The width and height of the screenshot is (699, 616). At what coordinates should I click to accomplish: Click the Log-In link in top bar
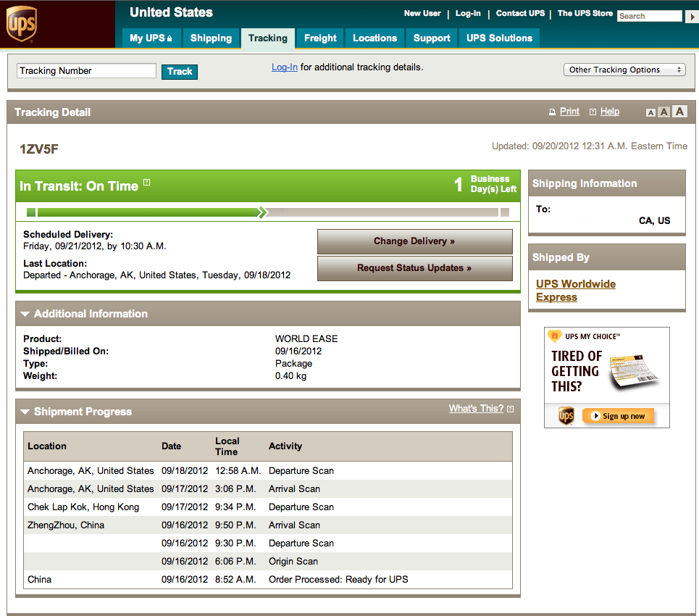(x=468, y=13)
